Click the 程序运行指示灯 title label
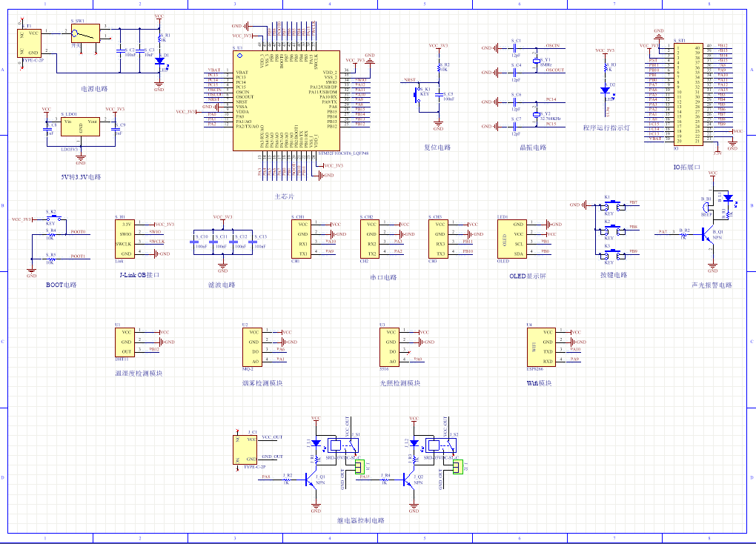The height and width of the screenshot is (544, 756). [606, 127]
